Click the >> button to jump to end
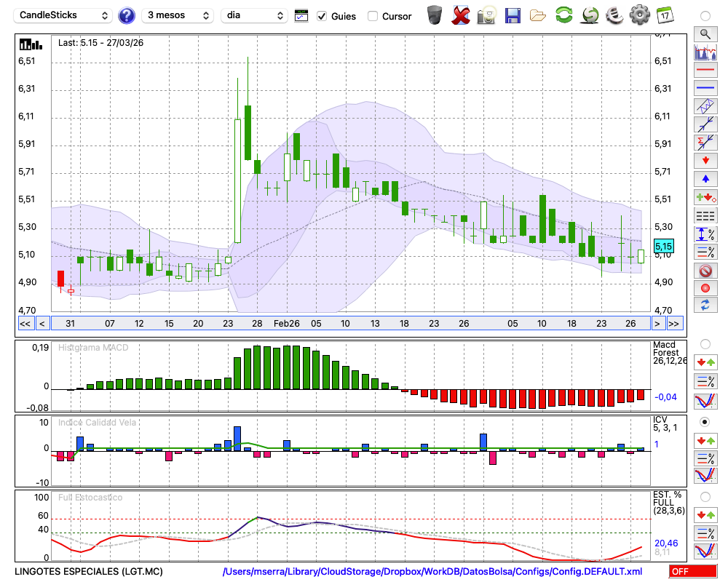 coord(675,324)
